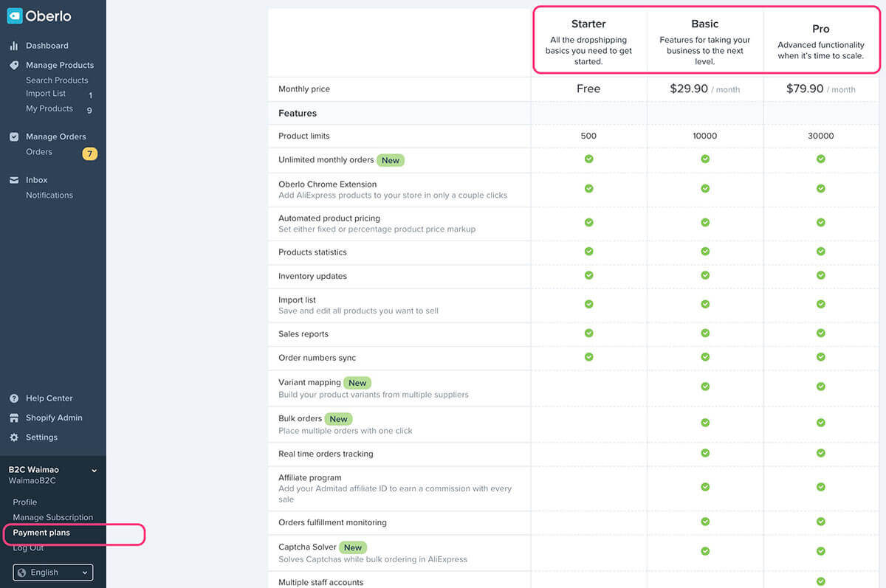The height and width of the screenshot is (588, 886).
Task: Open Notifications under Inbox
Action: point(49,196)
